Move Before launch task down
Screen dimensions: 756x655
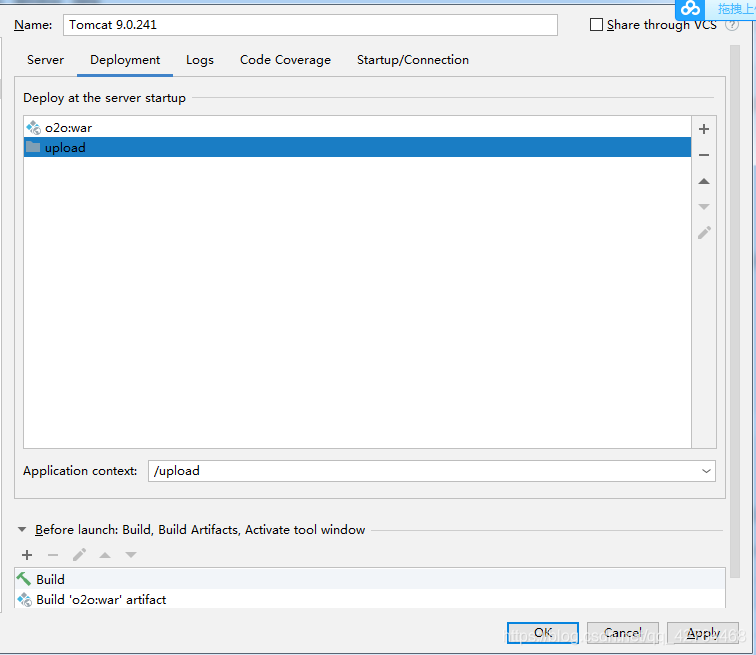pos(131,555)
